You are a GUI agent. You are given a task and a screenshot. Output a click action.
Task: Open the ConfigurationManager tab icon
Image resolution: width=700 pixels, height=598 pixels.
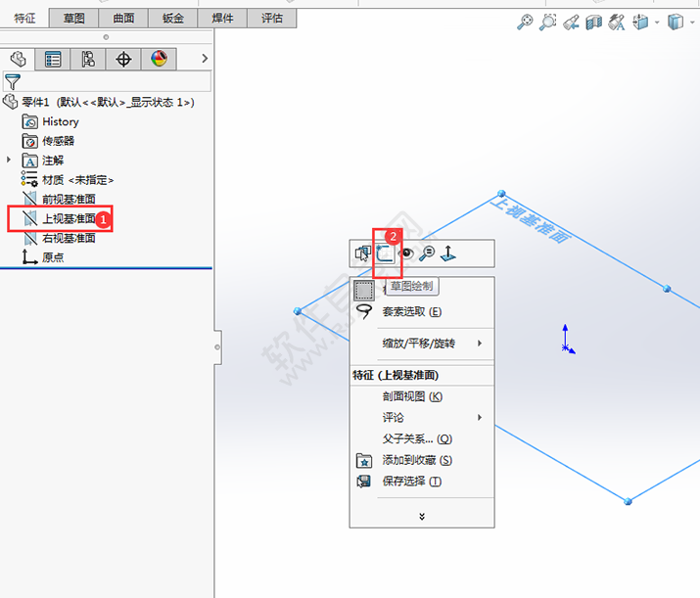[88, 59]
